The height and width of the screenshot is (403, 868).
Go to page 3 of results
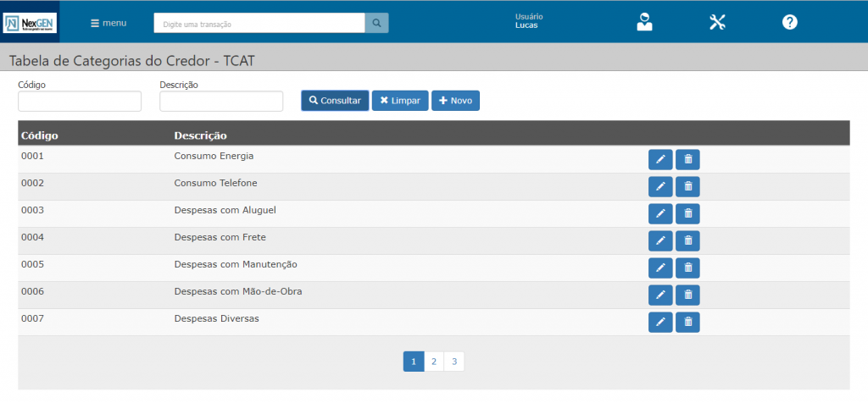pyautogui.click(x=453, y=362)
